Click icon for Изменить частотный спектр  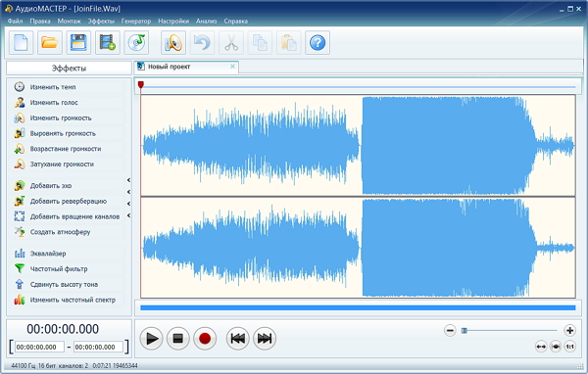coord(20,300)
